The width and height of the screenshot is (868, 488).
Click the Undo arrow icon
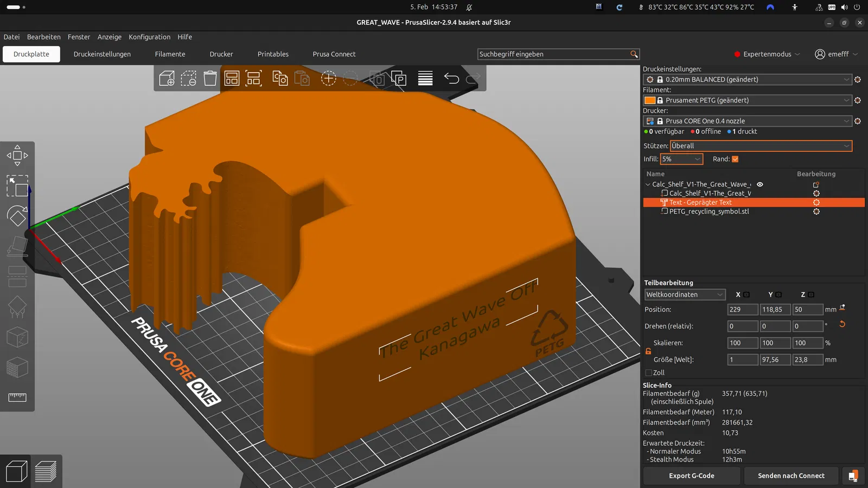pyautogui.click(x=451, y=79)
